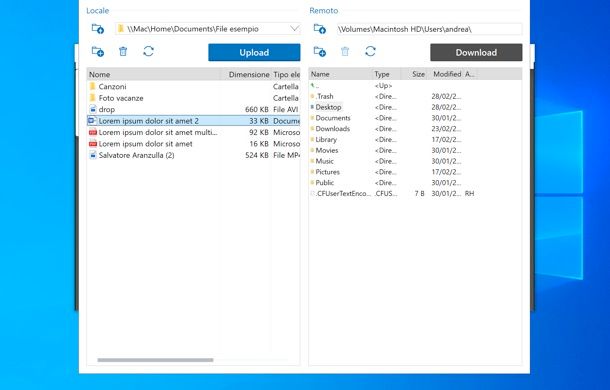Viewport: 610px width, 390px height.
Task: Refresh the Locale file list
Action: click(148, 51)
